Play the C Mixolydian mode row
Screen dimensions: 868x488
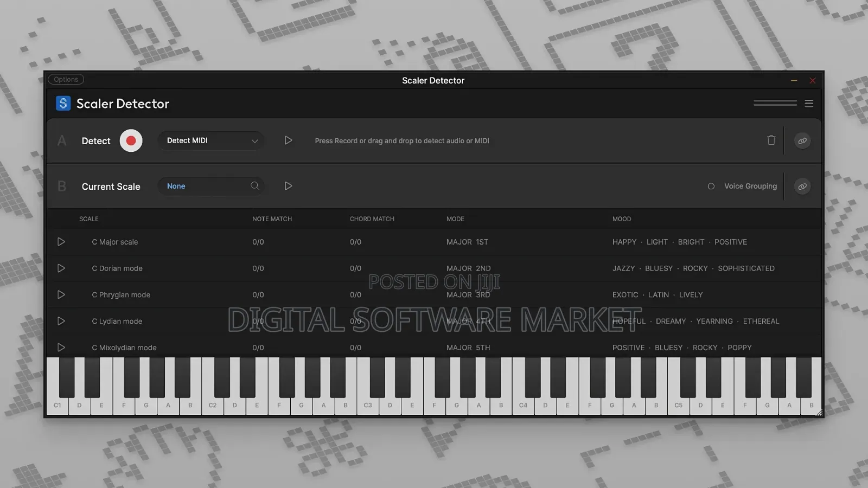click(x=61, y=348)
